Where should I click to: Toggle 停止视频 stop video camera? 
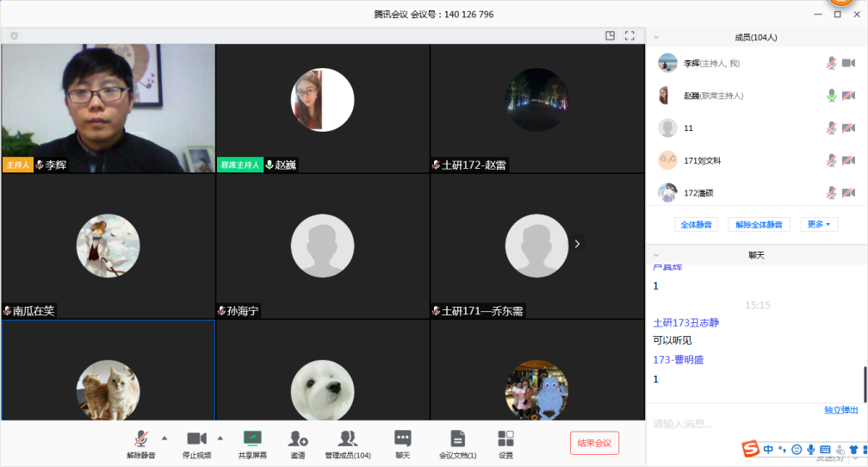point(196,439)
